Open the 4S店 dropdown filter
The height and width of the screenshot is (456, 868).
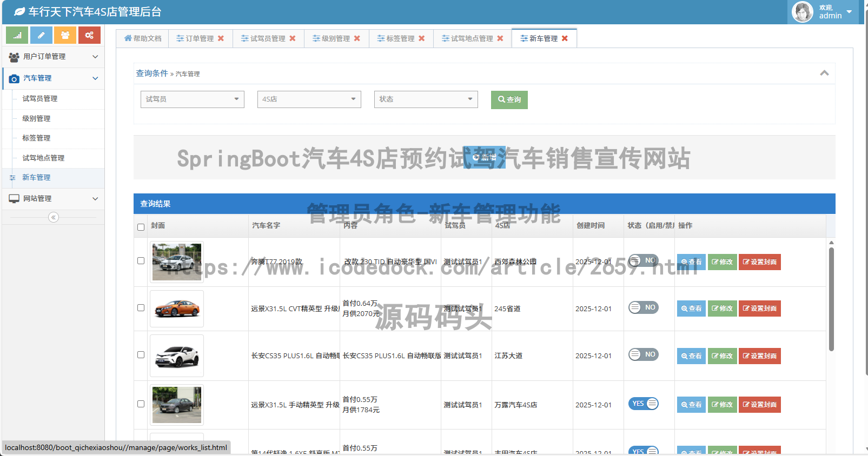[309, 99]
